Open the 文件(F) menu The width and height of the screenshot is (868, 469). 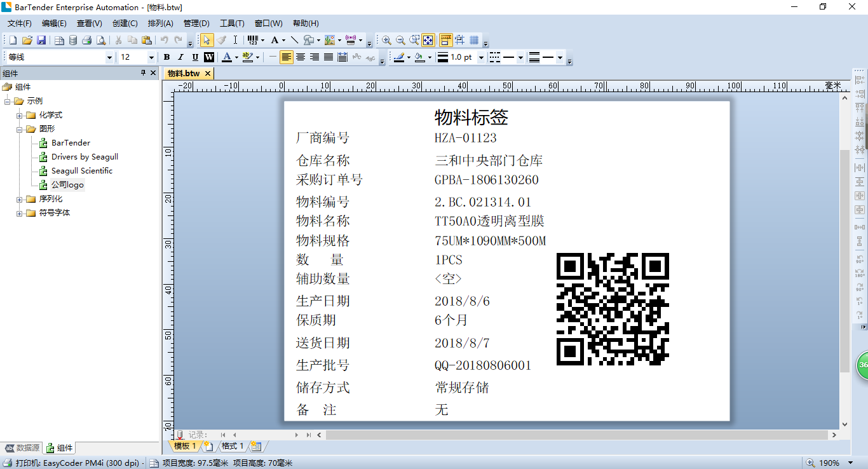click(x=19, y=24)
